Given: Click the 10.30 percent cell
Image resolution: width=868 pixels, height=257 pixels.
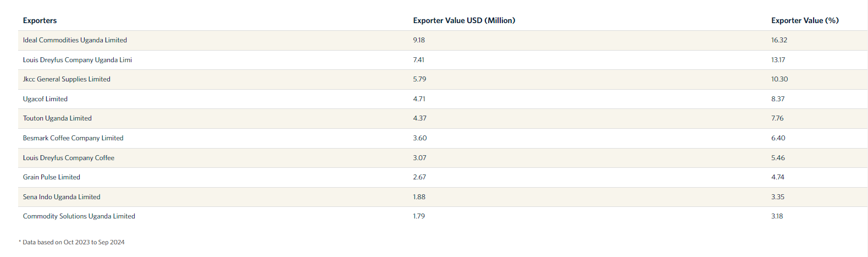Looking at the screenshot, I should 779,79.
